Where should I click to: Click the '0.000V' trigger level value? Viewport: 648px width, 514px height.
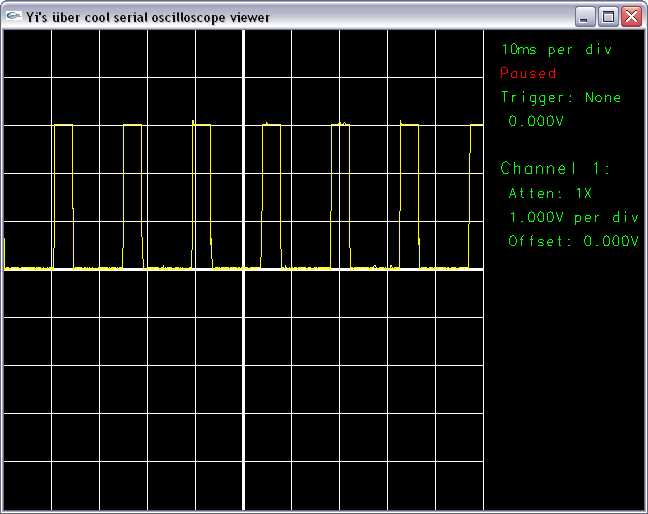536,121
